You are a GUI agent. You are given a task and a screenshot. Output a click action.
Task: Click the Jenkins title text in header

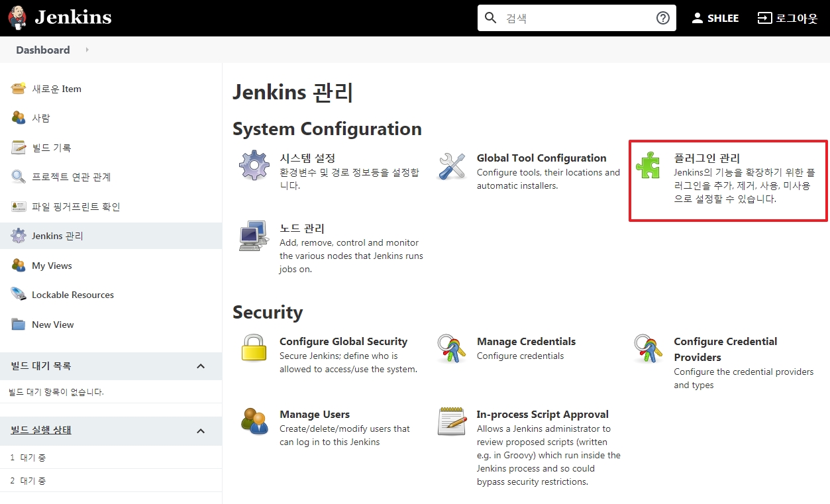click(x=73, y=18)
